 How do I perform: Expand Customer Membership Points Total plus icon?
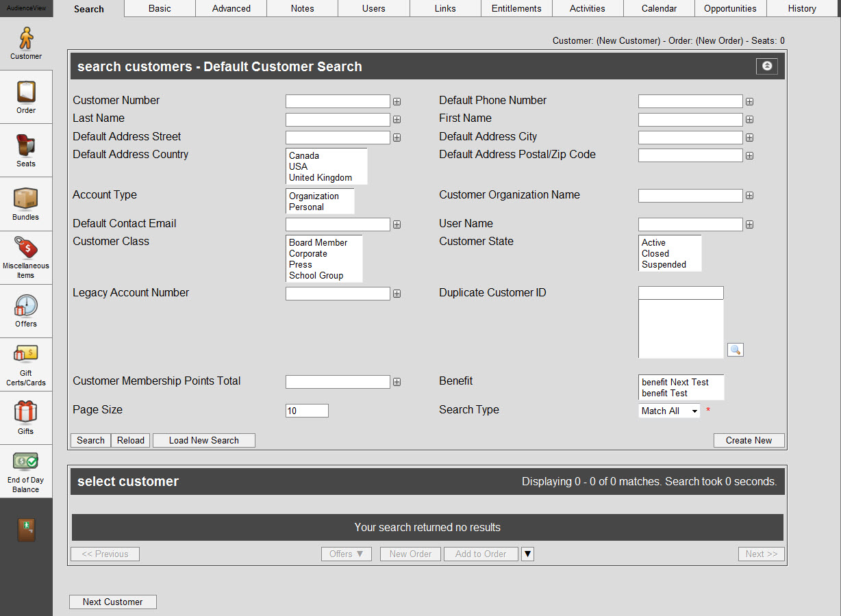397,382
